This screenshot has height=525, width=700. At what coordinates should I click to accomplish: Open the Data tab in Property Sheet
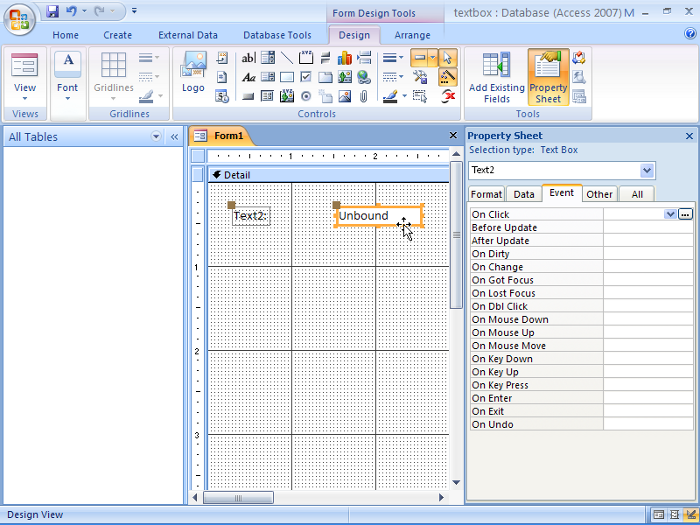[x=524, y=194]
